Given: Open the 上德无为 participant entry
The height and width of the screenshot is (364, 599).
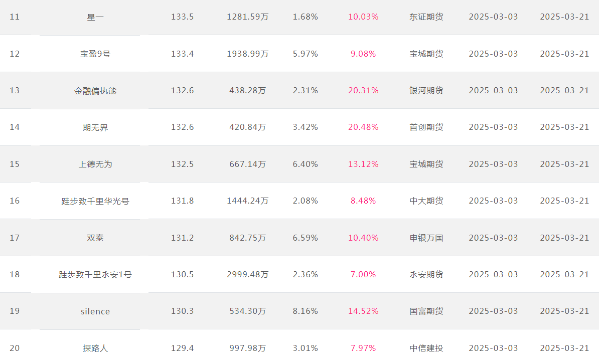Looking at the screenshot, I should click(95, 164).
